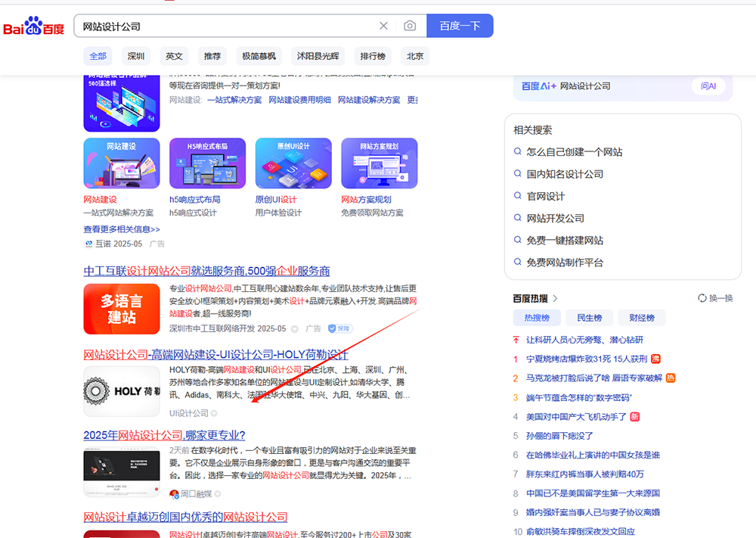
Task: Switch to 财经榜 hot list tab
Action: point(641,318)
